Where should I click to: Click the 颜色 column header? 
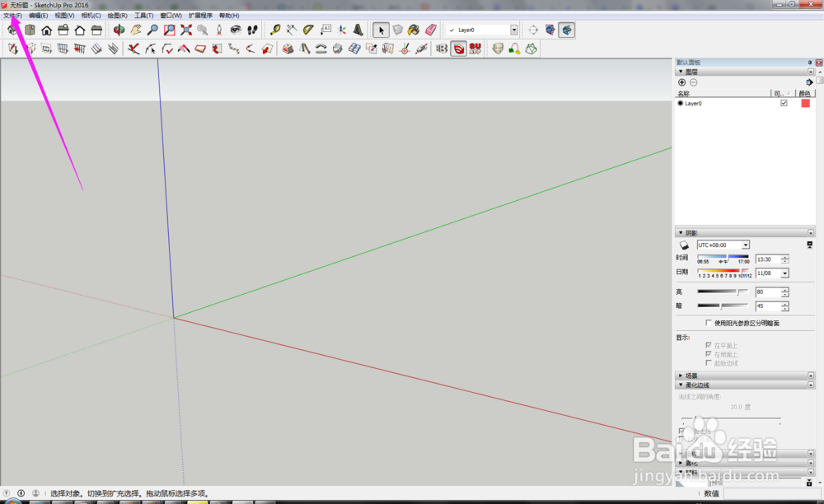point(805,93)
